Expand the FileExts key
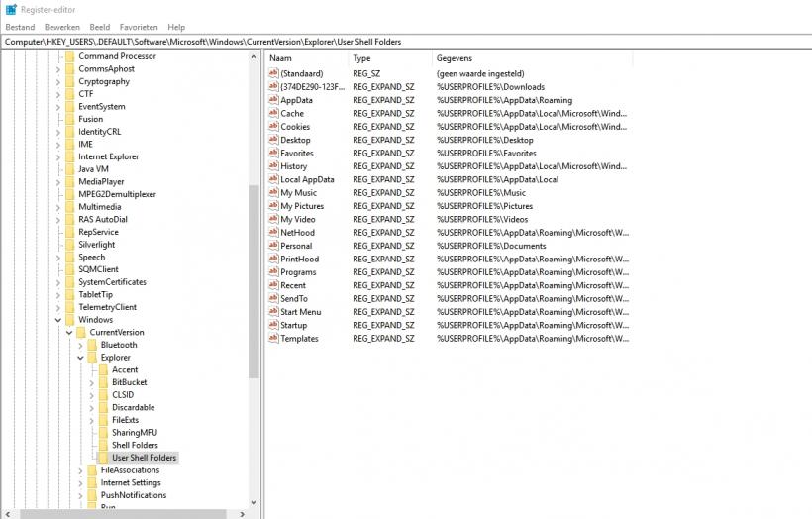 point(91,420)
